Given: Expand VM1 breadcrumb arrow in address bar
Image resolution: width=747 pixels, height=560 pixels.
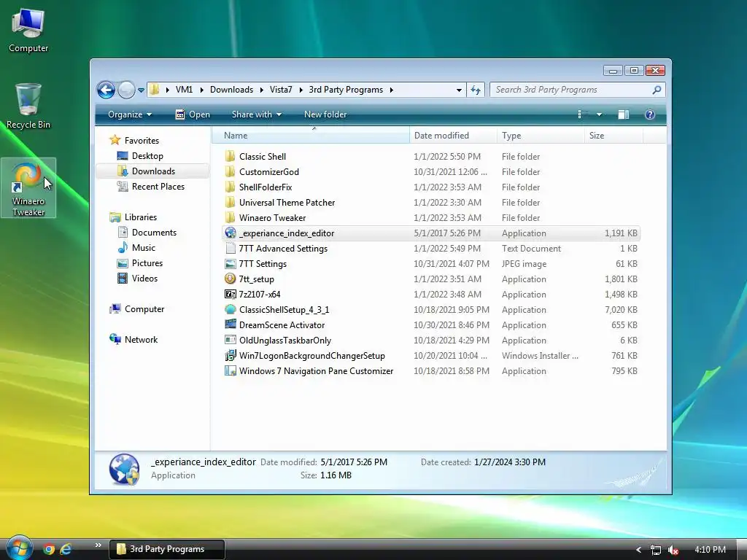Looking at the screenshot, I should click(x=201, y=90).
